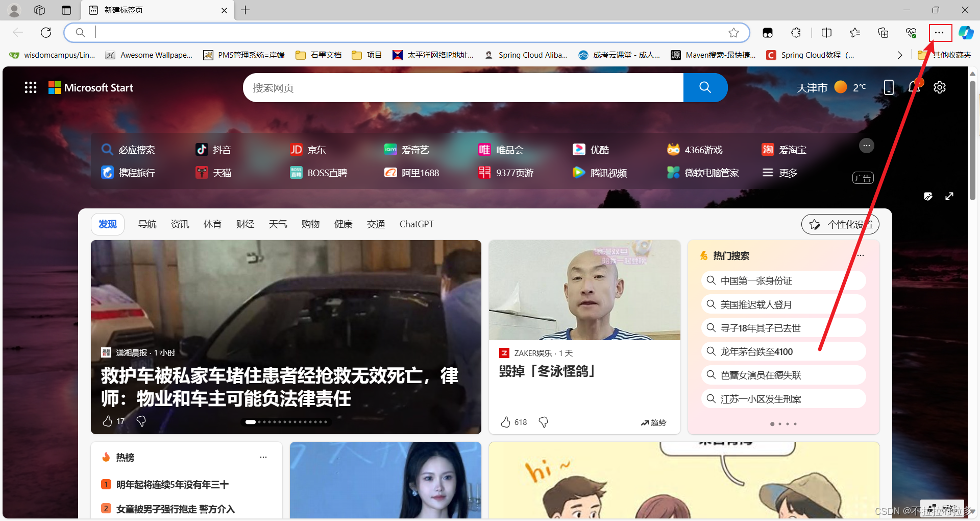Open the notifications bell

point(914,87)
